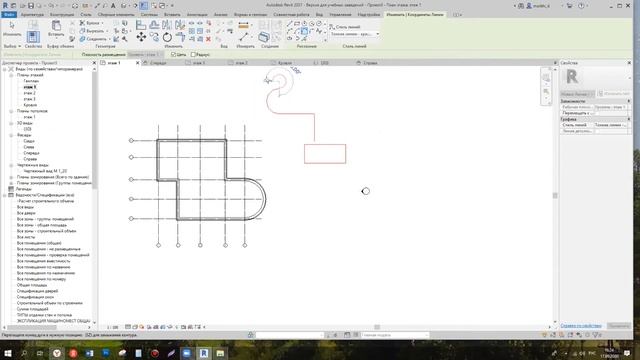Select the Rectangle draw tool

297,24
